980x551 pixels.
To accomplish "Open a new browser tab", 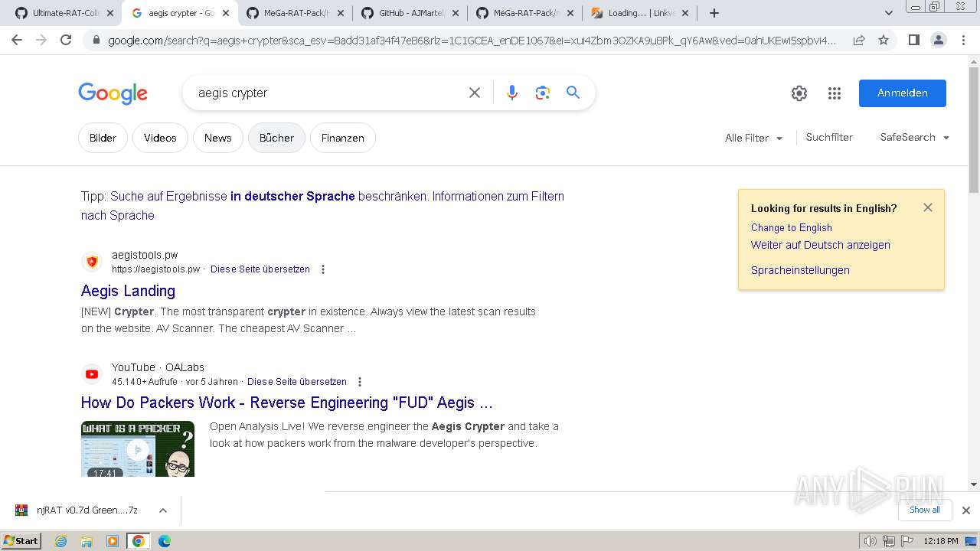I will (714, 13).
